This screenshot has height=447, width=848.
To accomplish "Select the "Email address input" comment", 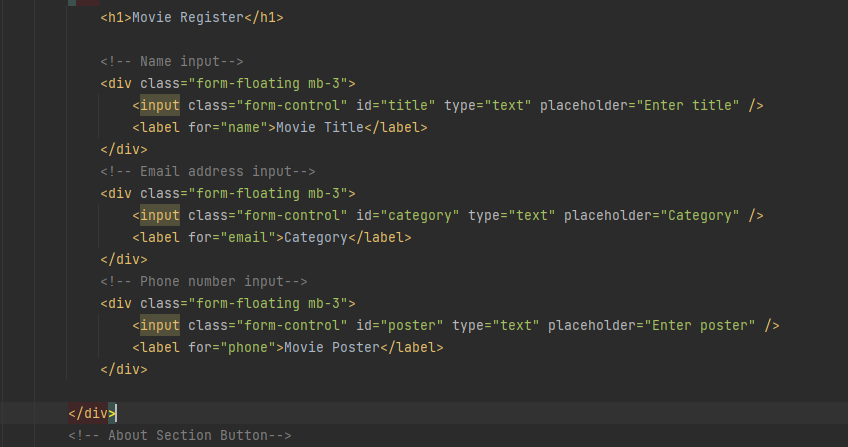I will tap(208, 172).
